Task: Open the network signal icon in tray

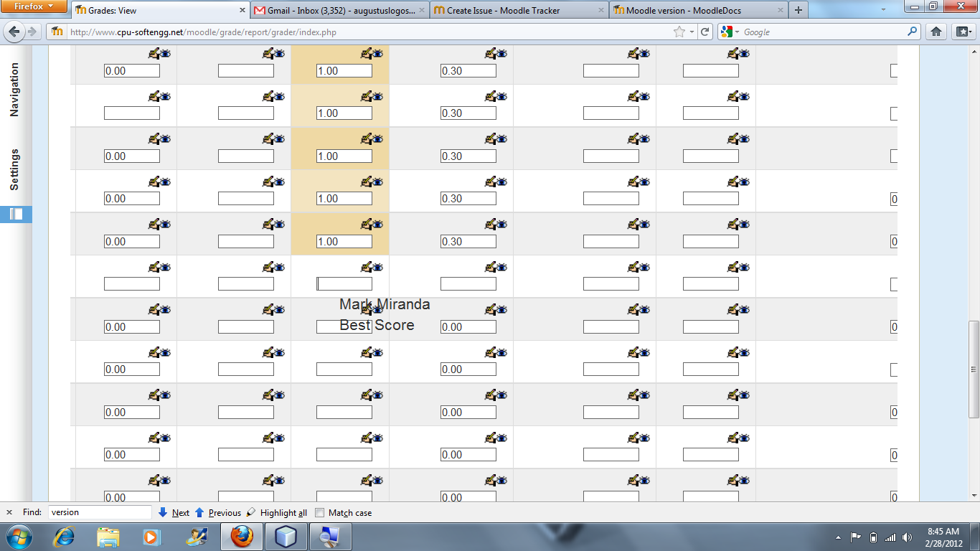Action: click(890, 537)
